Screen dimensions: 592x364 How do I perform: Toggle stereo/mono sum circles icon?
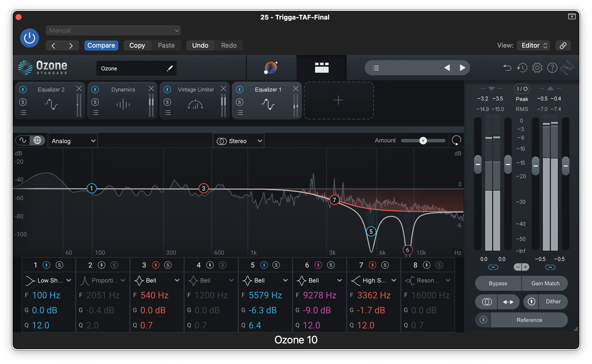click(487, 302)
